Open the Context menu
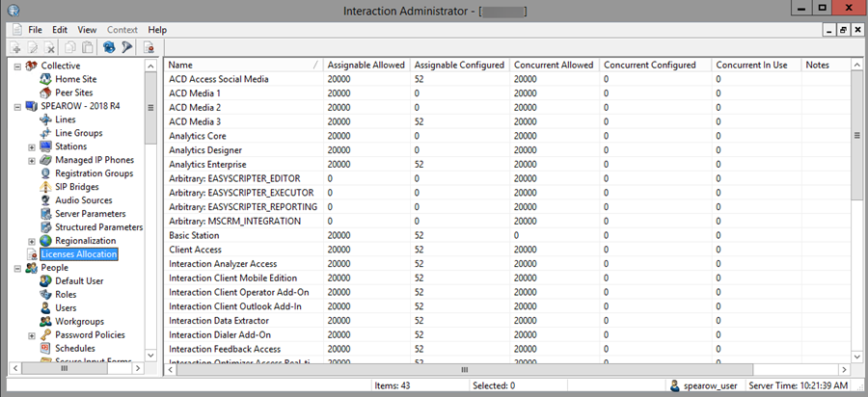This screenshot has height=397, width=868. click(122, 30)
